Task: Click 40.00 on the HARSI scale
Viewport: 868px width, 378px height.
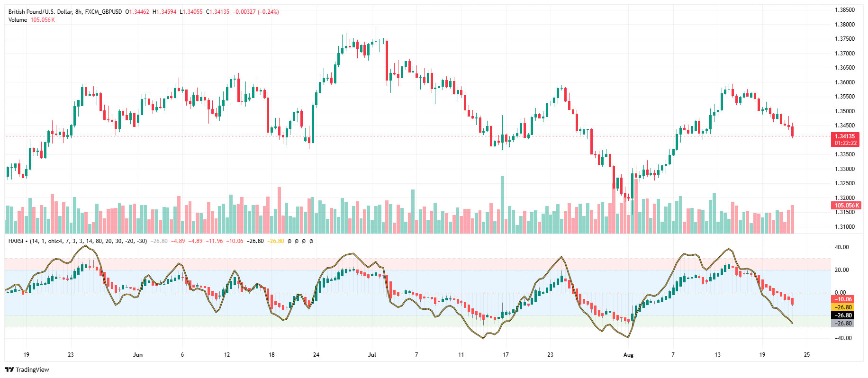Action: pos(841,247)
